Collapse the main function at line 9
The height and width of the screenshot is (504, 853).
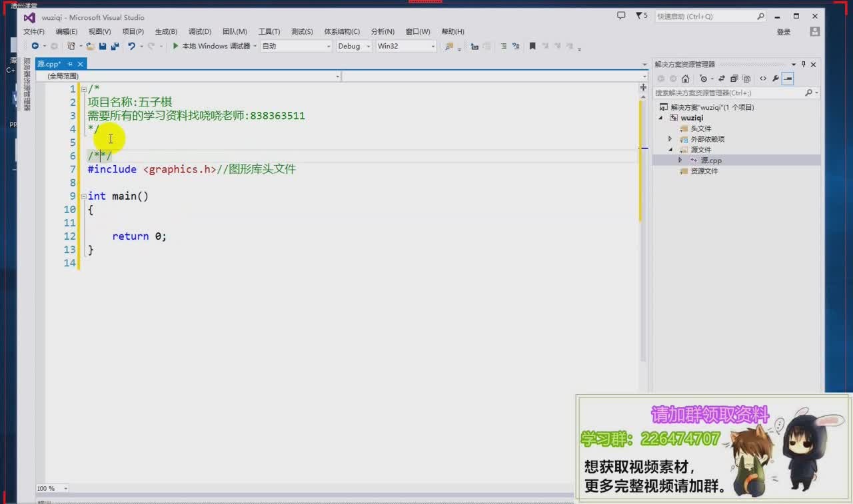[83, 196]
